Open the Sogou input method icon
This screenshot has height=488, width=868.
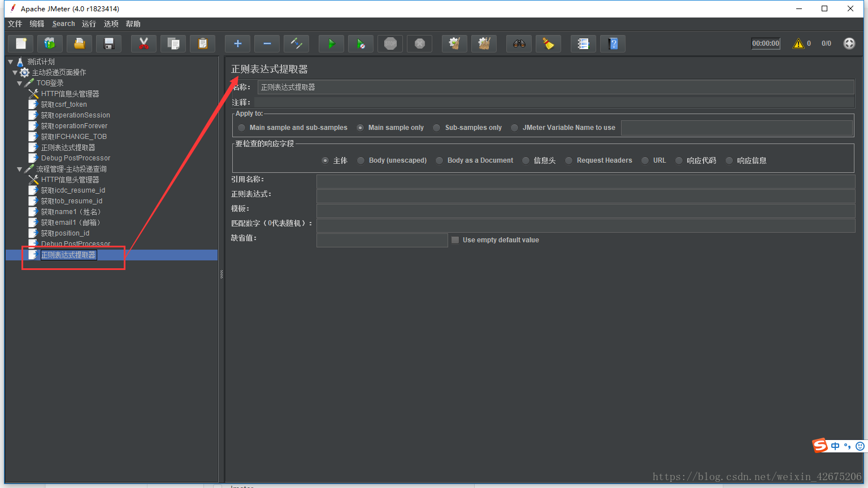(820, 446)
